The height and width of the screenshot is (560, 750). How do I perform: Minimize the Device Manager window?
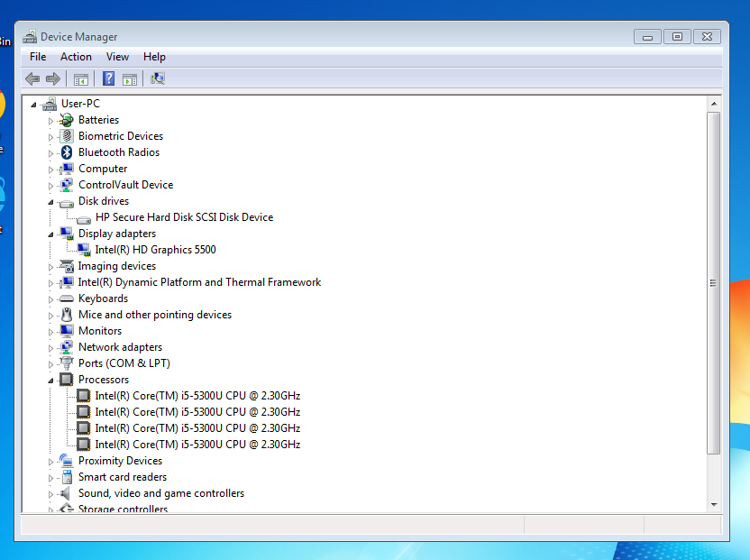coord(647,37)
